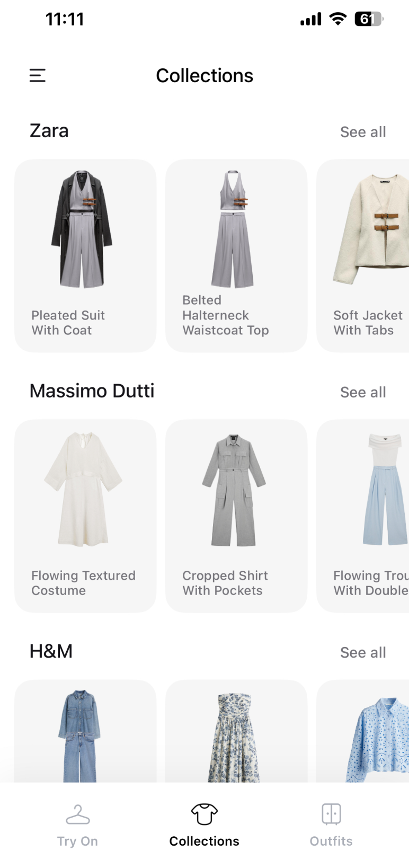
Task: Tap the Collections t-shirt icon
Action: 204,814
